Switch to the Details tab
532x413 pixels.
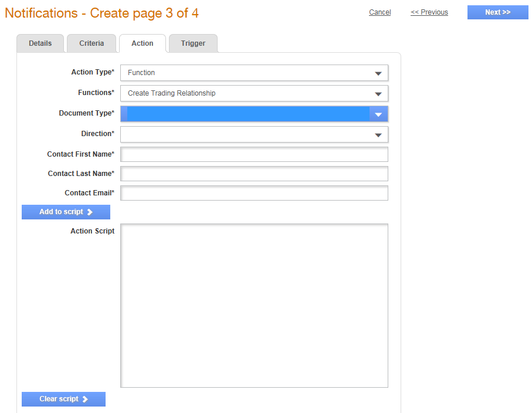[x=40, y=43]
